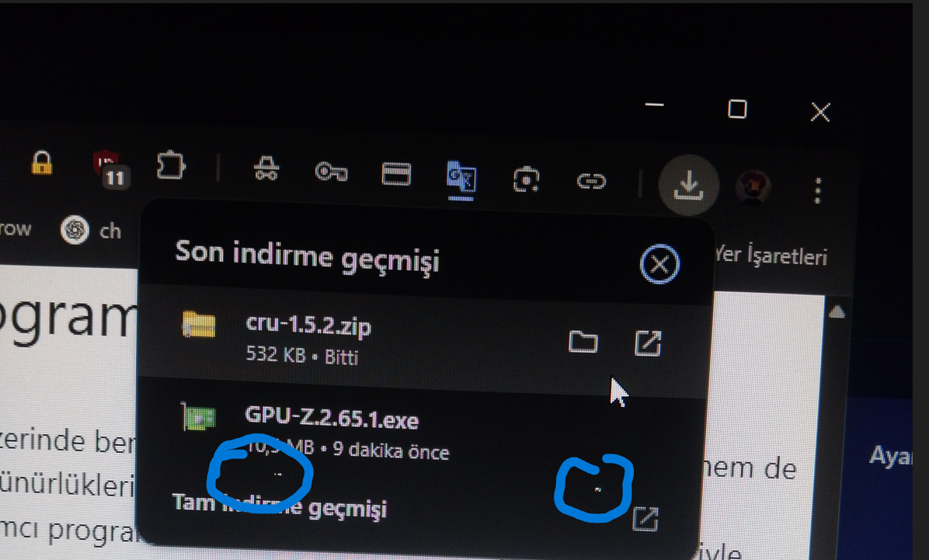
Task: Click the cru-1.5.2.zip folder thumbnail
Action: pyautogui.click(x=199, y=324)
